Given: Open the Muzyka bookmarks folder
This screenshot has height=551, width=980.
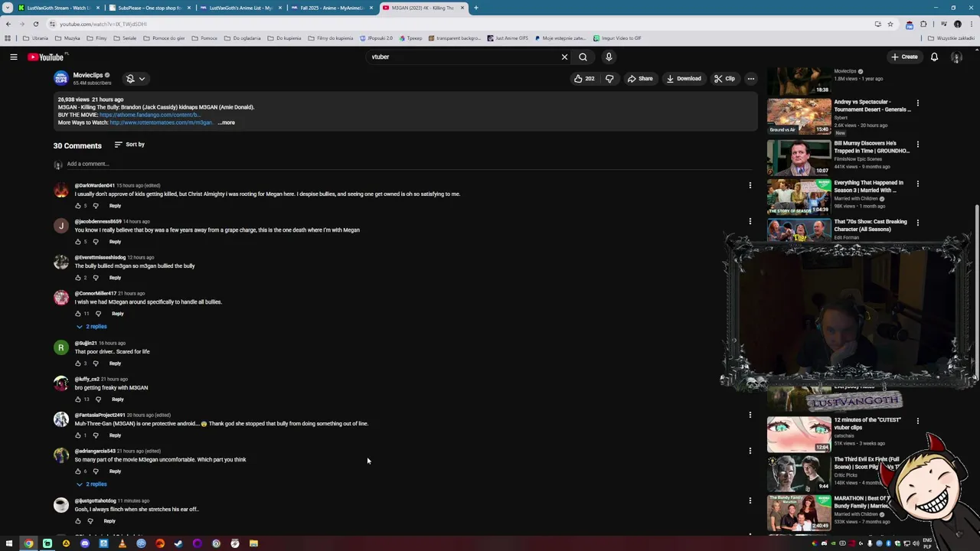Looking at the screenshot, I should click(x=67, y=38).
